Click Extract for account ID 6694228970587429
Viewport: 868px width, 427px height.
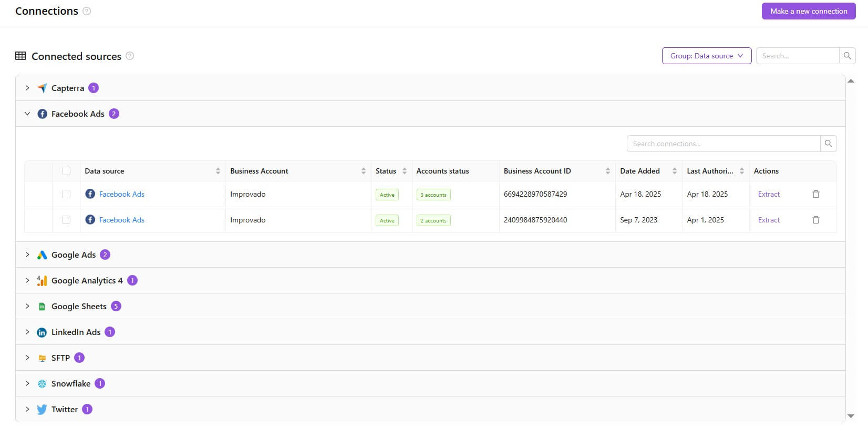(x=768, y=194)
